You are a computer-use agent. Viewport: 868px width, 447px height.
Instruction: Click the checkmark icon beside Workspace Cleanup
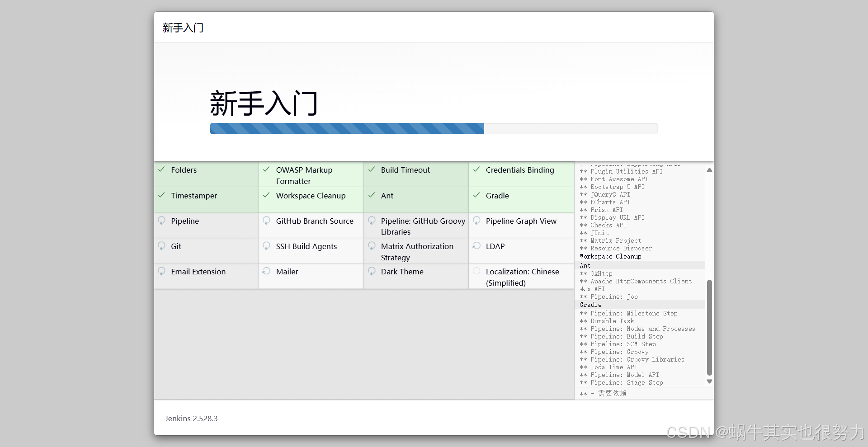pos(266,195)
